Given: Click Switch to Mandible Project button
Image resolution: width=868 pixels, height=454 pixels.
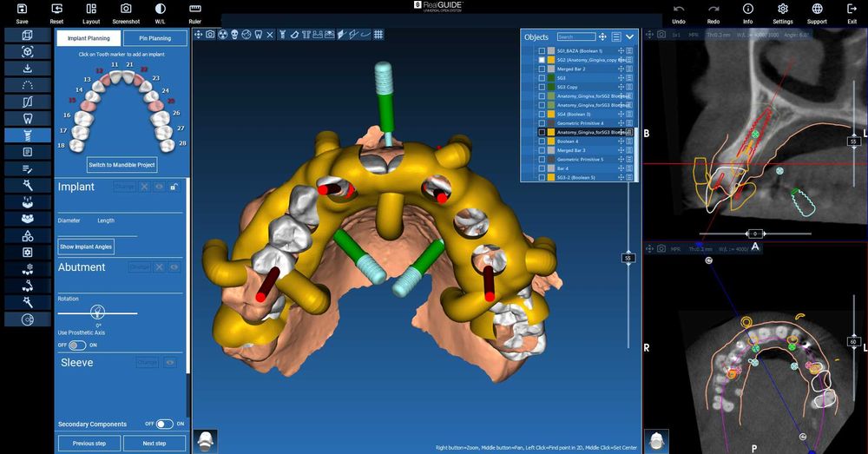Looking at the screenshot, I should (x=122, y=165).
